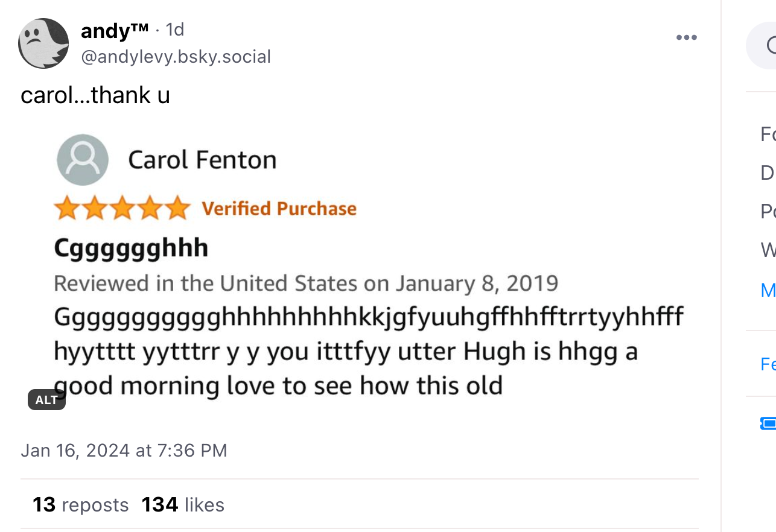View the 134 likes list
Image resolution: width=776 pixels, height=532 pixels.
tap(183, 505)
